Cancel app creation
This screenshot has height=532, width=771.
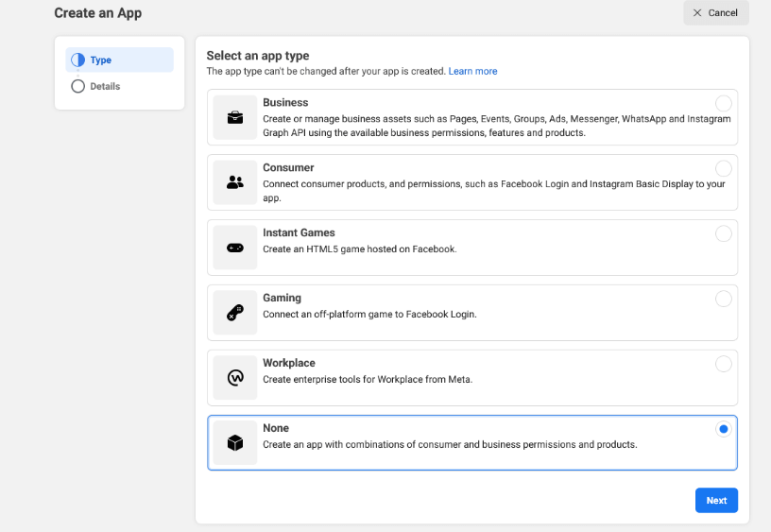(x=715, y=13)
